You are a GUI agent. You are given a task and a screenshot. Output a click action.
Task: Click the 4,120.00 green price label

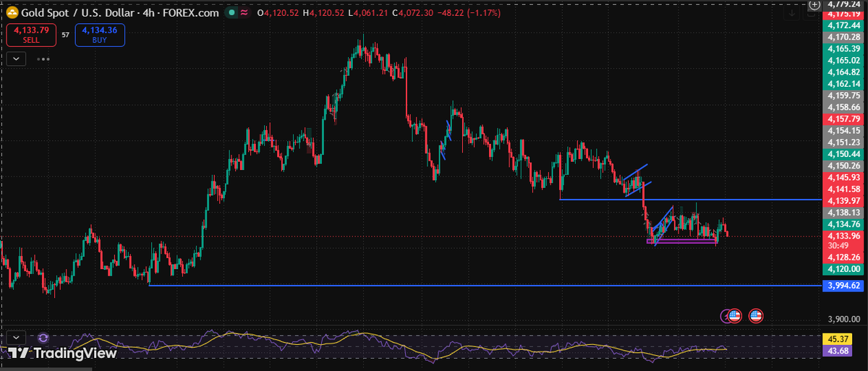point(843,269)
